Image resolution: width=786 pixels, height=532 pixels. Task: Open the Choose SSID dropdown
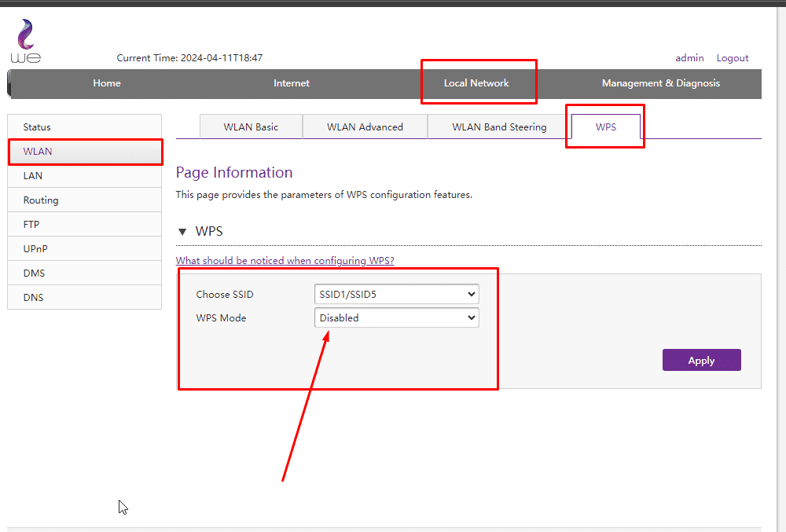(x=396, y=295)
